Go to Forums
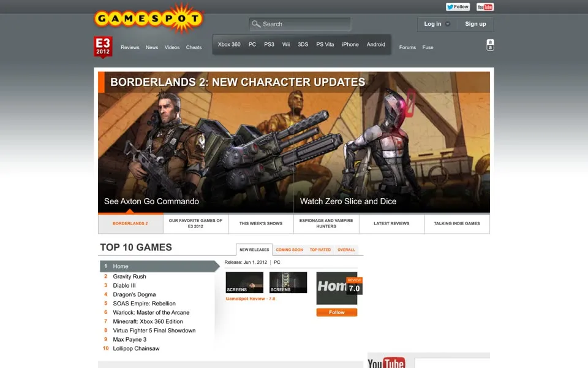 pyautogui.click(x=407, y=47)
